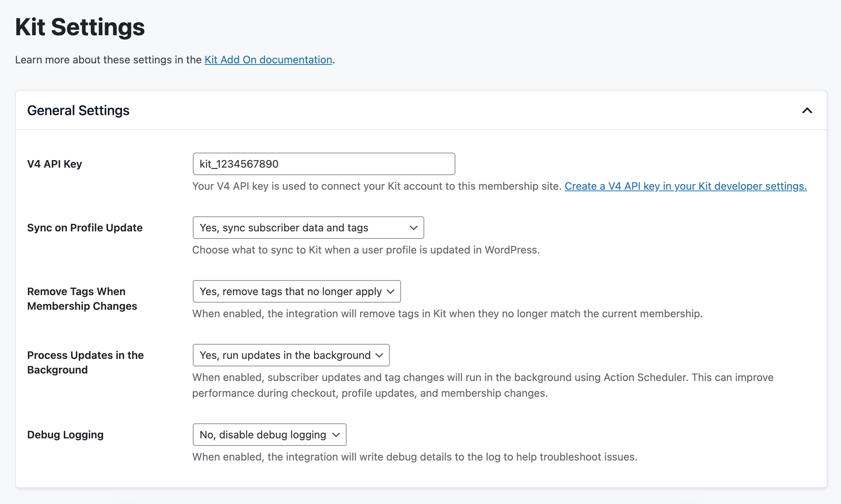The width and height of the screenshot is (841, 504).
Task: Open the Sync on Profile Update dropdown
Action: 308,228
